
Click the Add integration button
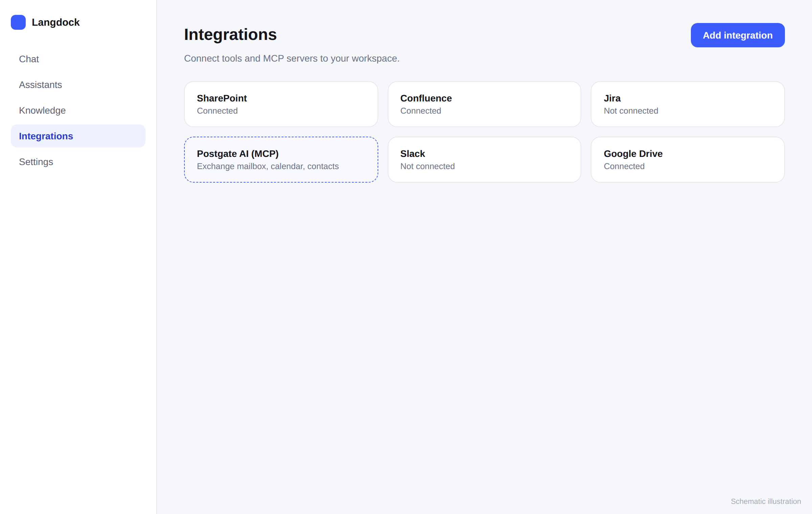coord(738,35)
